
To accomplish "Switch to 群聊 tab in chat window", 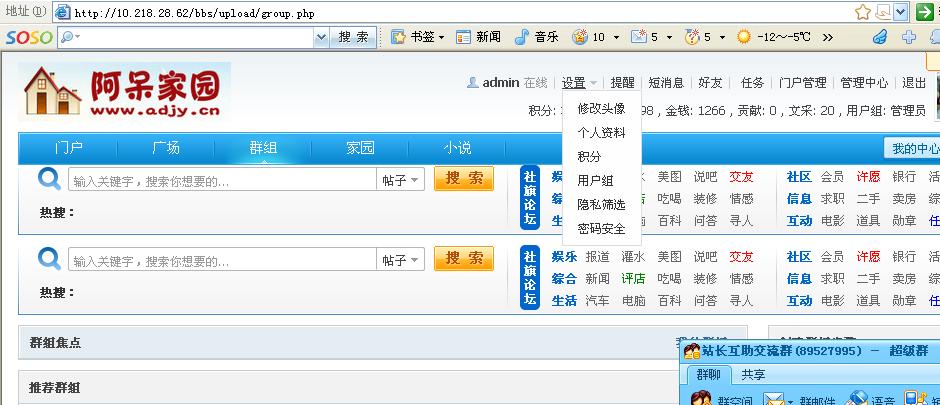I will 709,375.
